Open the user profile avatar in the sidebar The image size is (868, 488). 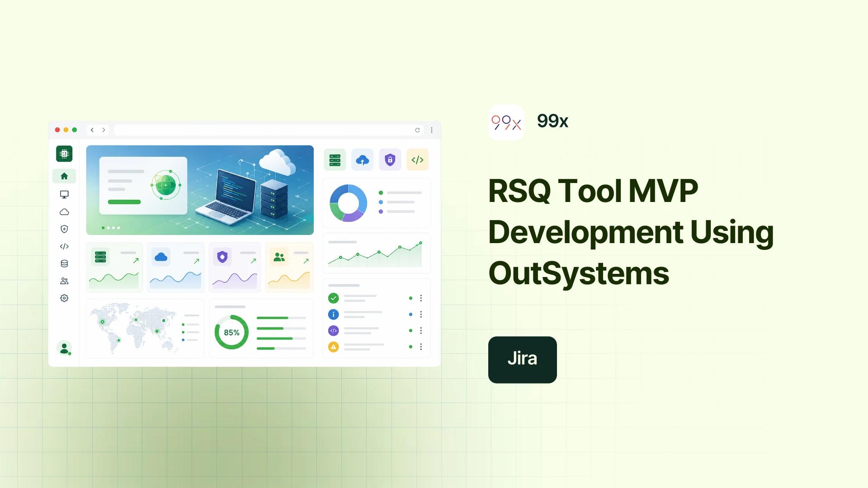(64, 348)
